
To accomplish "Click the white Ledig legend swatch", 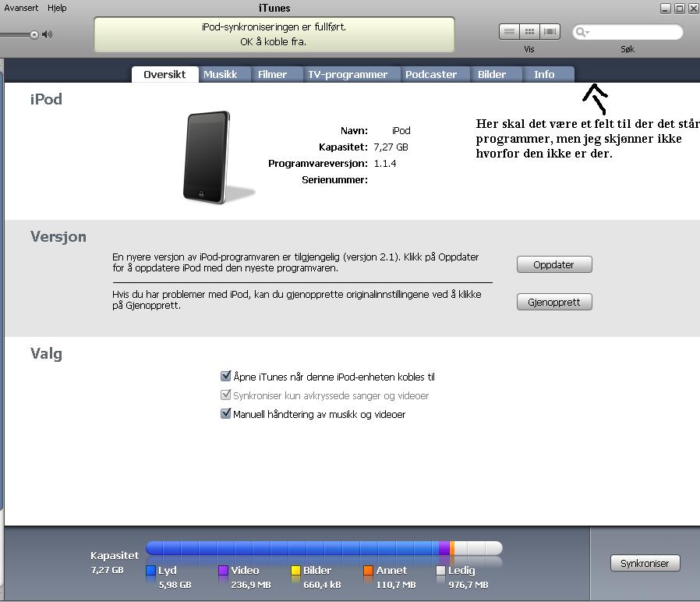I will click(x=440, y=570).
